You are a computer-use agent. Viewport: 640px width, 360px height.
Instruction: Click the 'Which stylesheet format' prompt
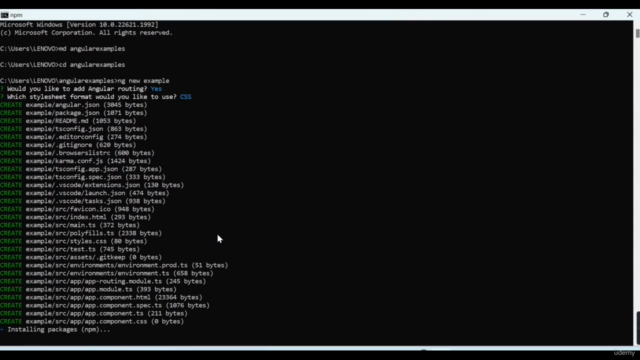coord(91,97)
